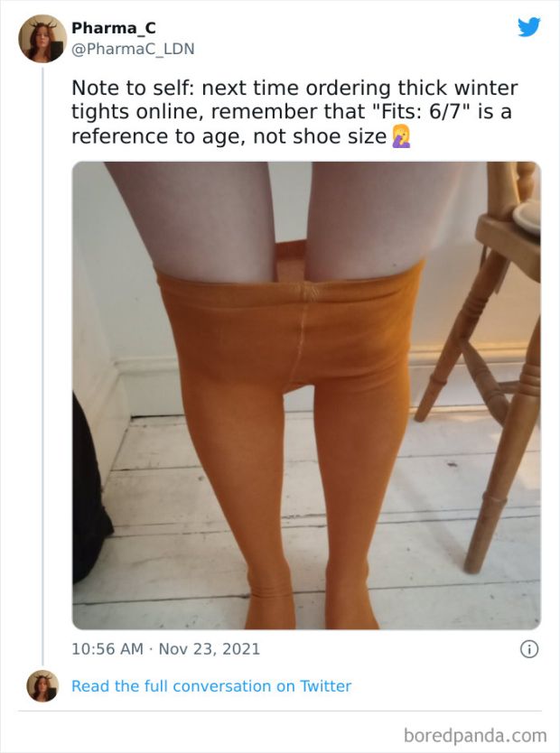Click the black bag at photo's left edge
560x753 pixels.
click(89, 490)
